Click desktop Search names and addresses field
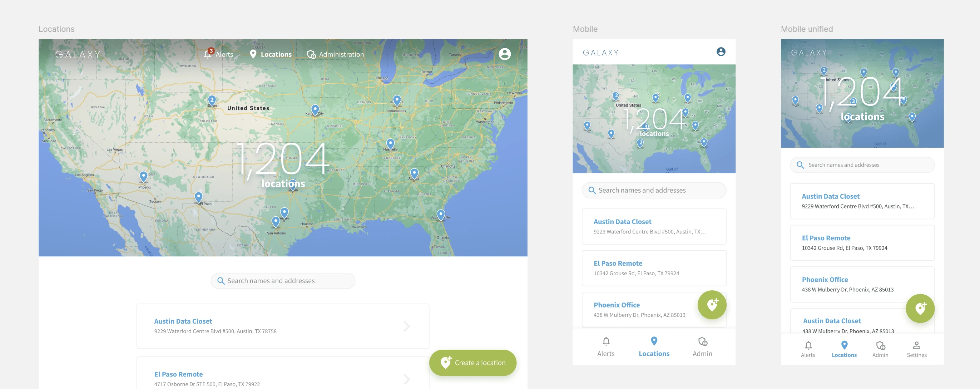 coord(283,281)
